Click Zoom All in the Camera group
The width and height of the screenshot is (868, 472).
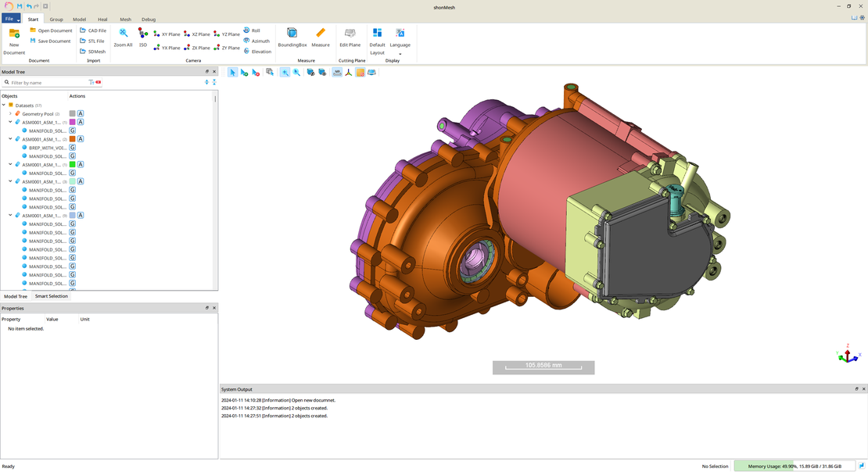(x=123, y=38)
